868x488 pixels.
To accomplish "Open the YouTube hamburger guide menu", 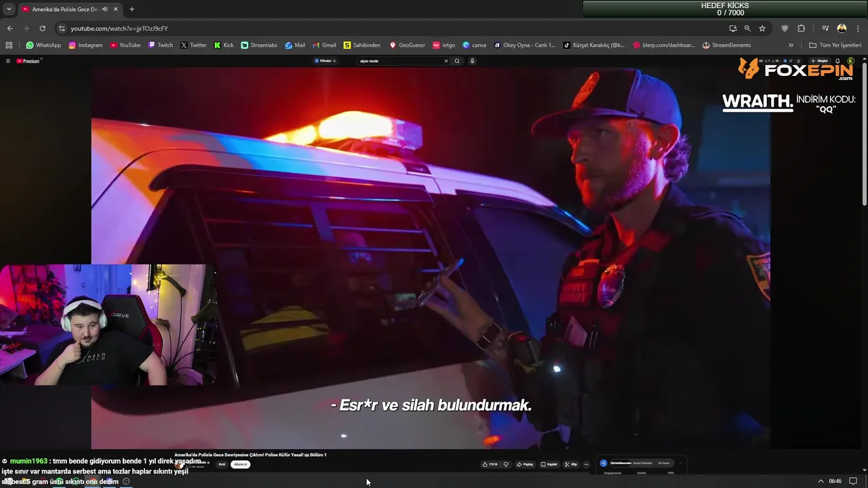I will point(8,61).
